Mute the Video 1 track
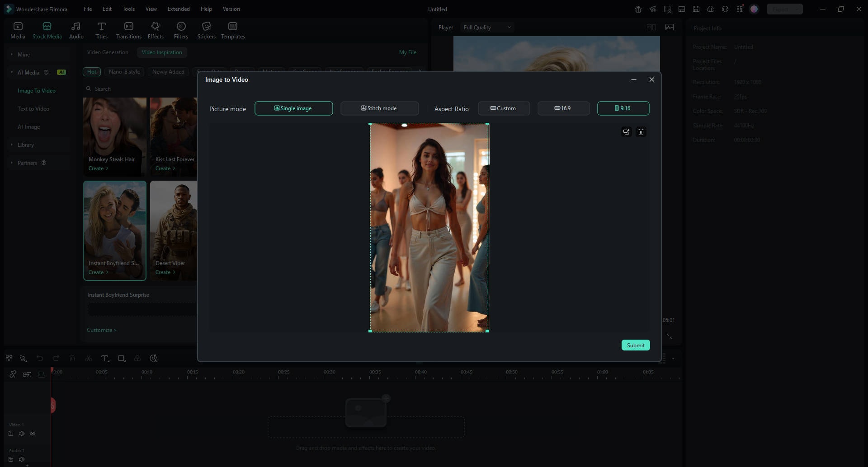 point(22,434)
